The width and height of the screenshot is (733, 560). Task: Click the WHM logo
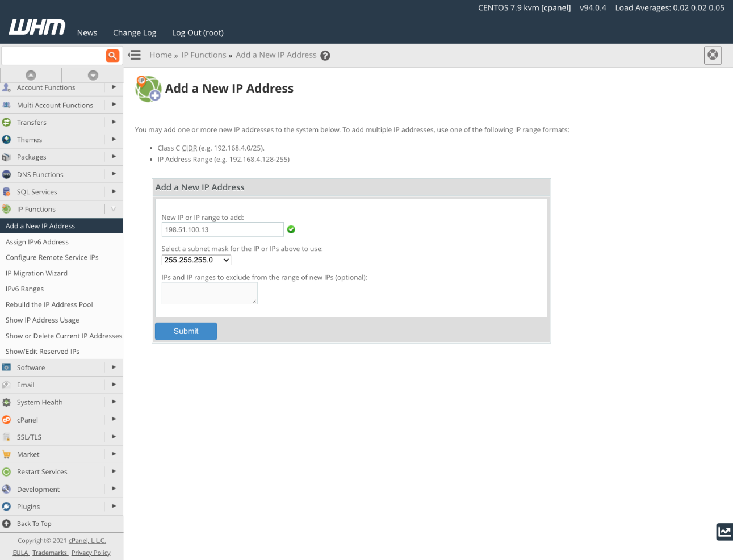(36, 26)
